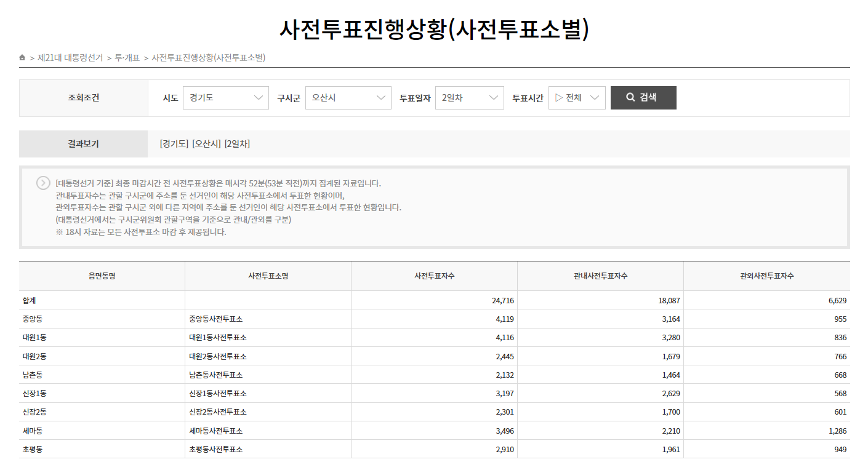868x470 pixels.
Task: Click the 초평동사전투표소 table cell
Action: pyautogui.click(x=216, y=450)
